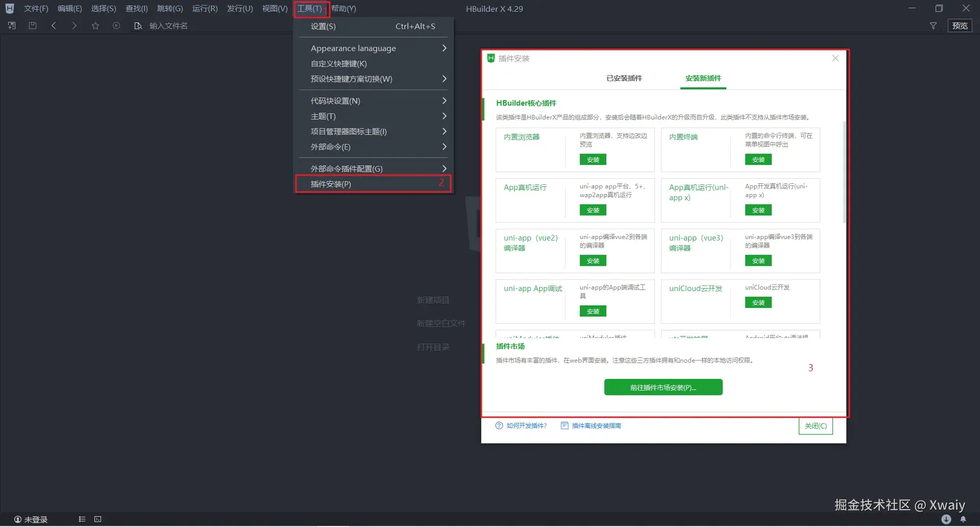980x527 pixels.
Task: Click the 预览 button in toolbar
Action: pyautogui.click(x=960, y=26)
